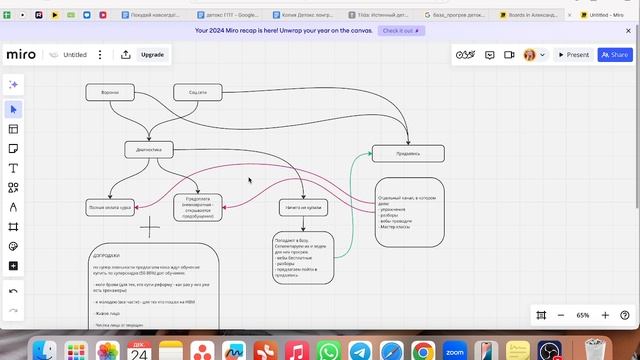Open the stickers and emoji tool

(13, 246)
